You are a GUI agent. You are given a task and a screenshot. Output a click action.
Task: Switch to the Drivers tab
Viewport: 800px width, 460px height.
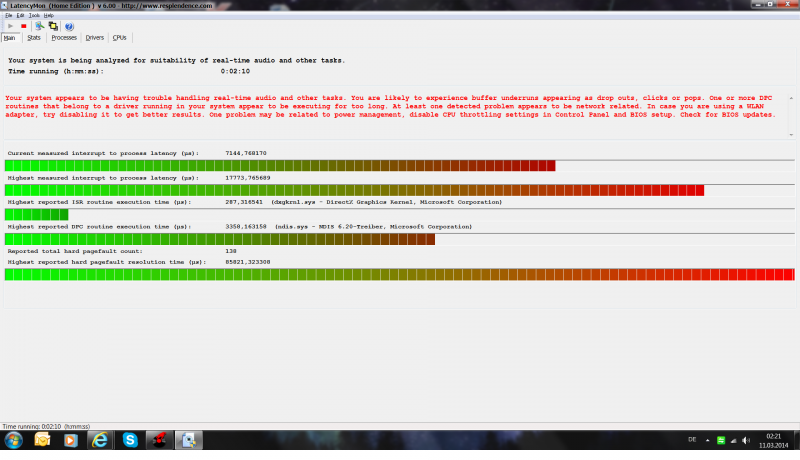click(94, 38)
